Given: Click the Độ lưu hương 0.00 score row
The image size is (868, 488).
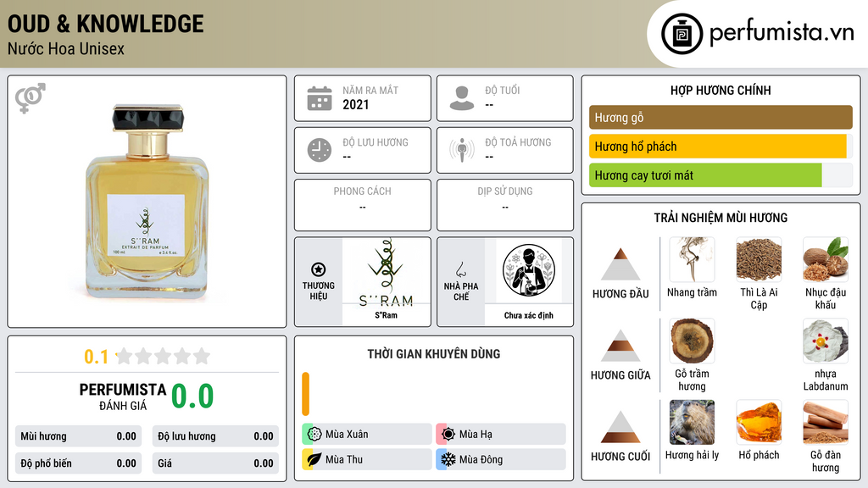Looking at the screenshot, I should coord(215,436).
